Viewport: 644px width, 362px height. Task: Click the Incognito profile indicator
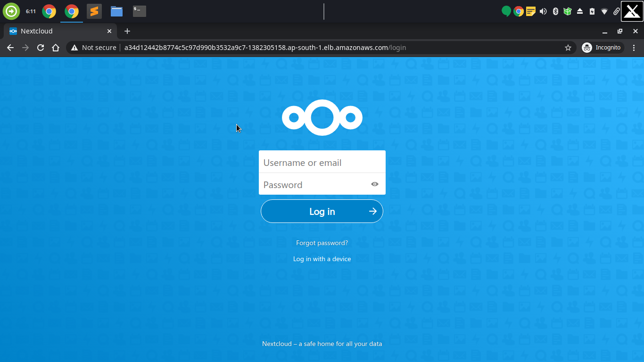click(603, 48)
